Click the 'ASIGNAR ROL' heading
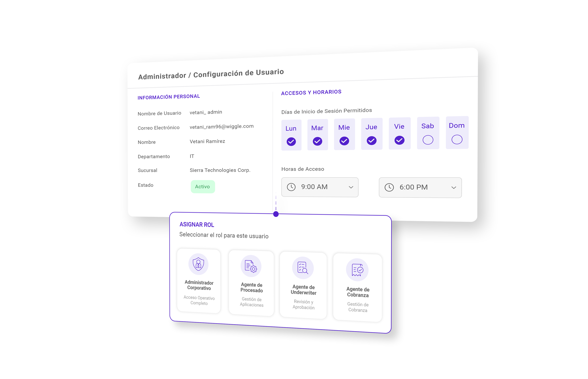The image size is (588, 379). (197, 224)
